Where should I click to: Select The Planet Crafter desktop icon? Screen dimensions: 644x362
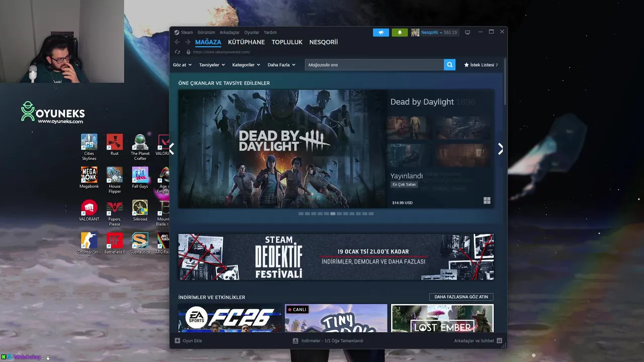coord(140,147)
